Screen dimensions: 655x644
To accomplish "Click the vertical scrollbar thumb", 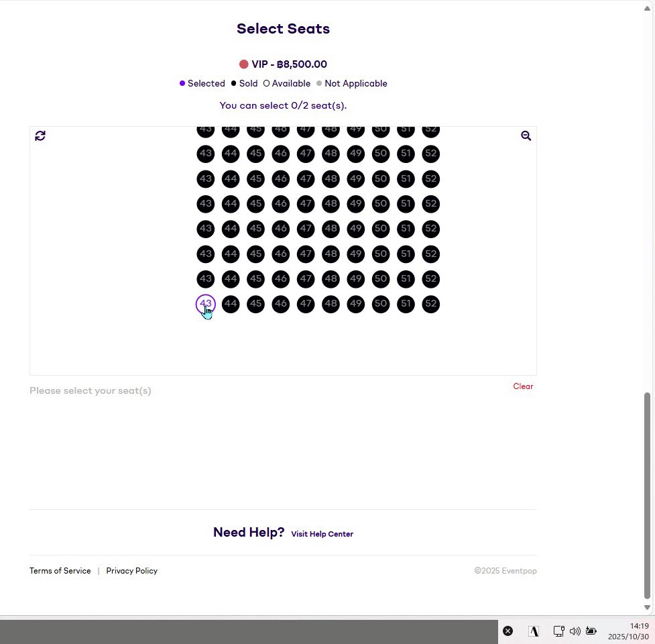I will (647, 496).
